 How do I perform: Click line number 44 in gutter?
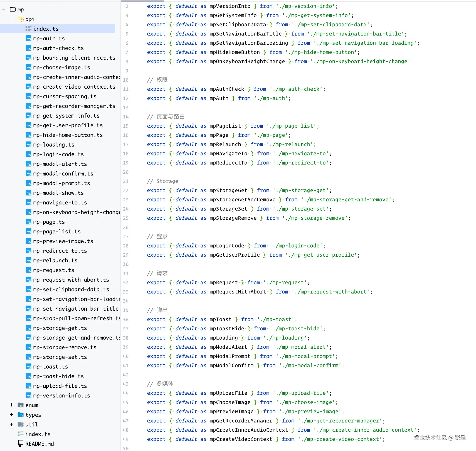click(126, 393)
